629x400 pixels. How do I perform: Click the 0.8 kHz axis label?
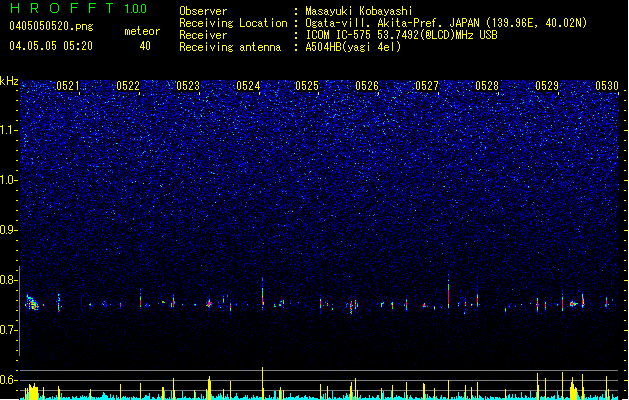coord(8,280)
